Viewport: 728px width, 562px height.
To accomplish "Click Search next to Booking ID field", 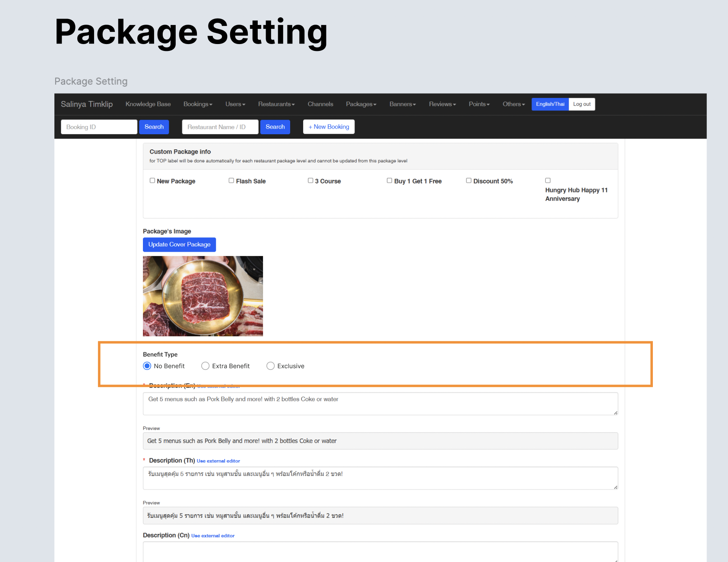I will tap(154, 127).
